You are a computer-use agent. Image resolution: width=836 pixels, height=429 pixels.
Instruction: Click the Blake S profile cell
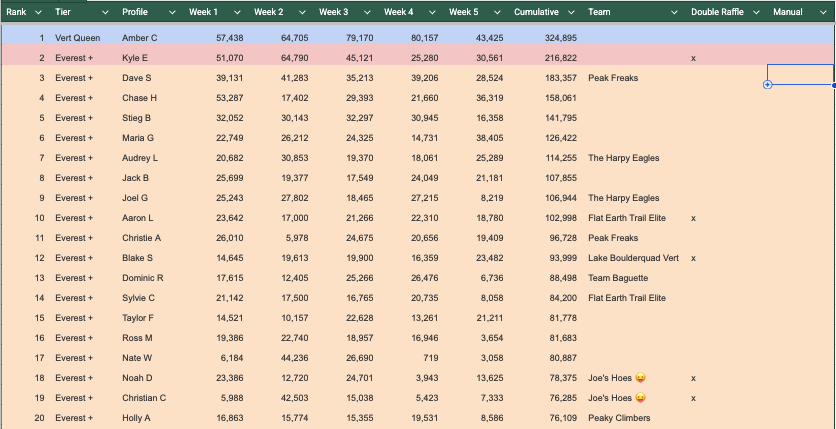(138, 258)
